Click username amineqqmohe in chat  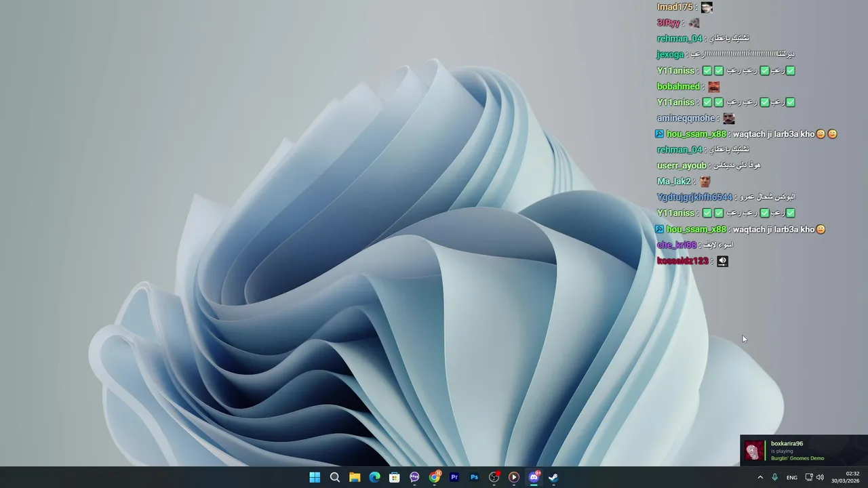686,118
